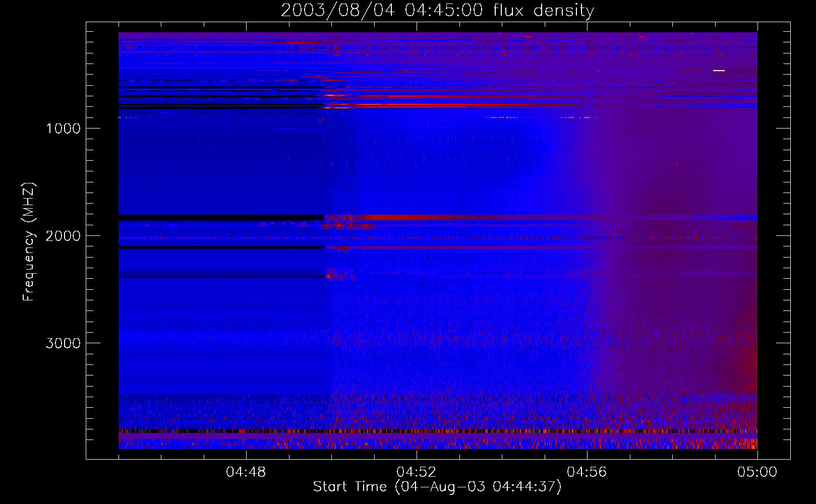Click the plot title "2003/08/04 04:45:00 flux density"
This screenshot has width=816, height=504.
437,10
